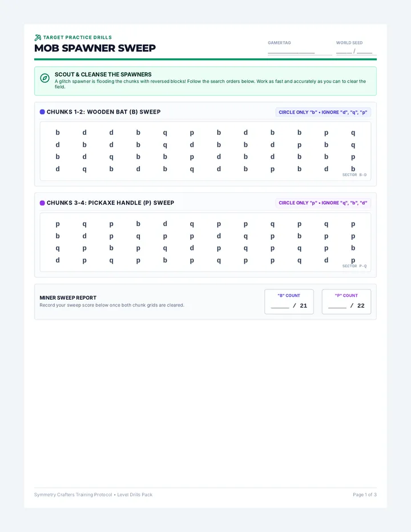
Task: Click the Page 1 of 3 footer text
Action: 365,495
